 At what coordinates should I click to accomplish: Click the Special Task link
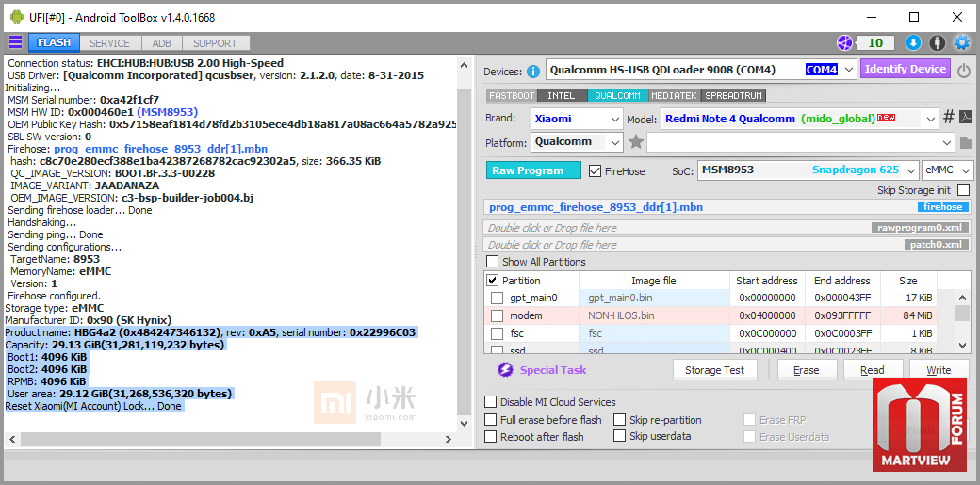pyautogui.click(x=552, y=370)
